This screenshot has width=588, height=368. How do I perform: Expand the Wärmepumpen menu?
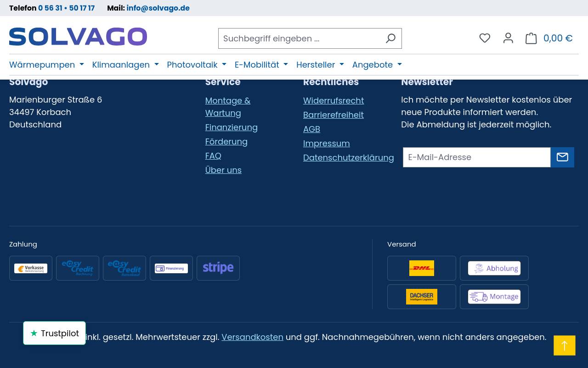tap(46, 65)
